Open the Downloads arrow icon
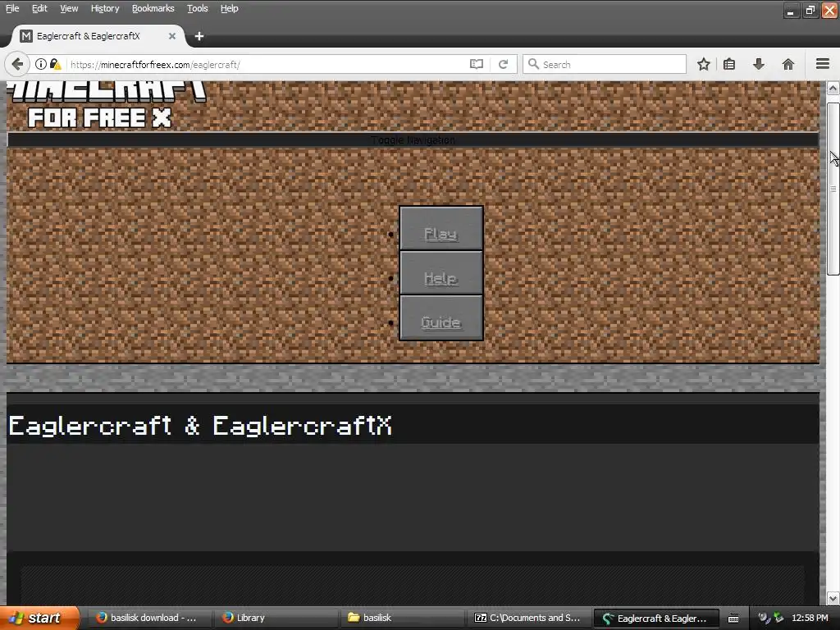 click(x=759, y=64)
